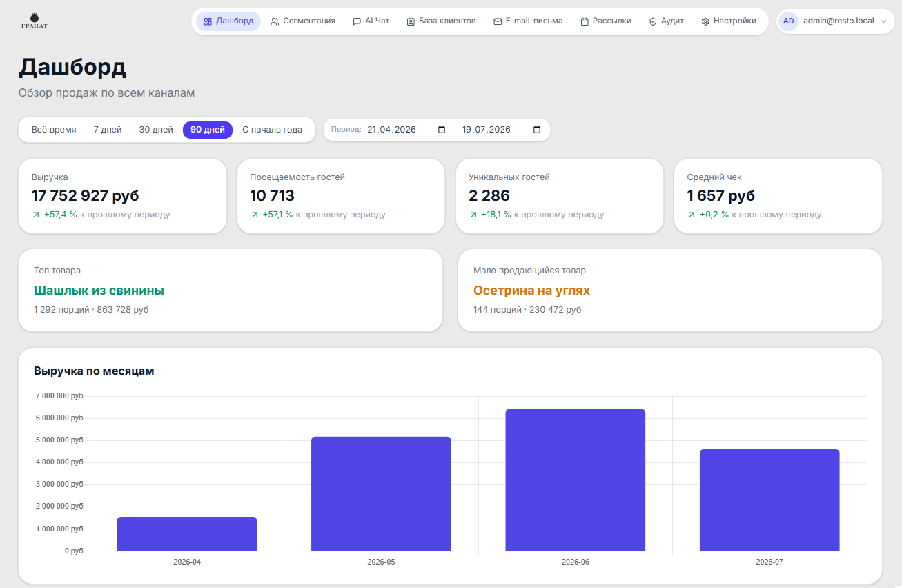Open the AI Чат section
Image resolution: width=902 pixels, height=588 pixels.
(x=371, y=21)
